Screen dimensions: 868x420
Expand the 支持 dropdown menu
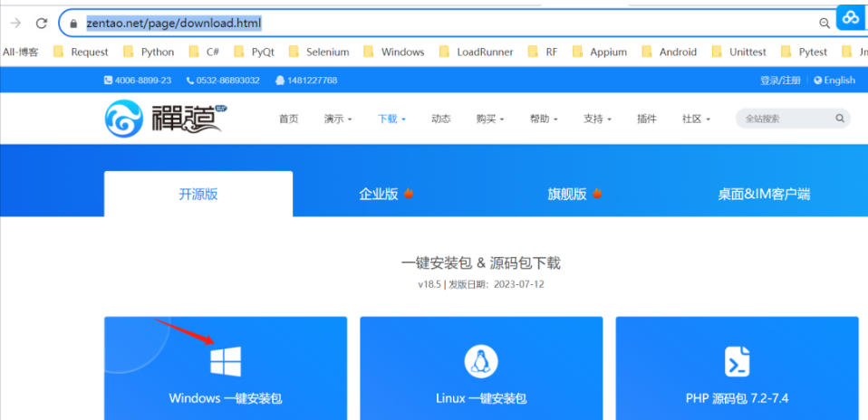(x=597, y=119)
